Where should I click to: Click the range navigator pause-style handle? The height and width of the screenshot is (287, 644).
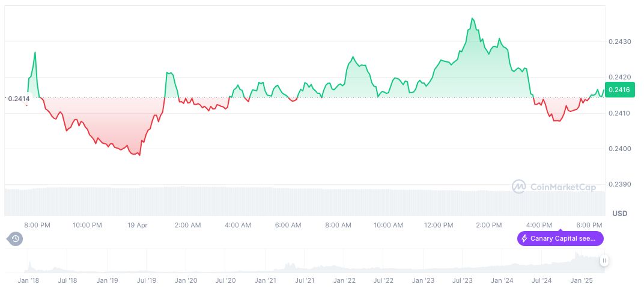[604, 261]
